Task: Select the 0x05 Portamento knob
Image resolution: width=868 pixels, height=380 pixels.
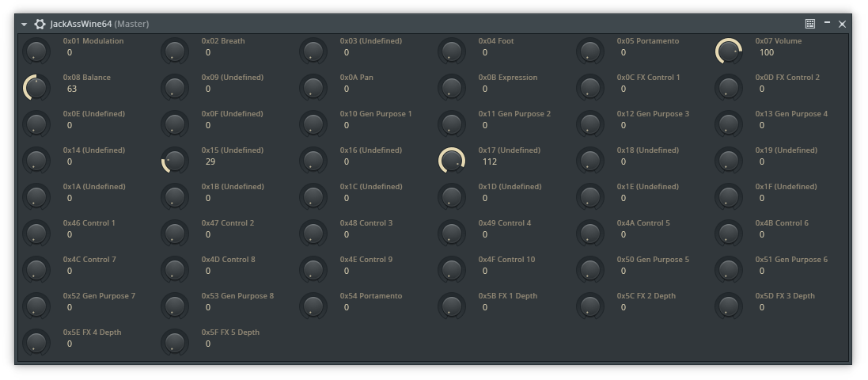Action: click(590, 51)
